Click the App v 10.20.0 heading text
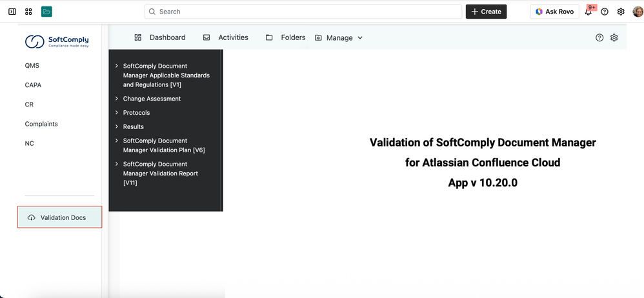This screenshot has height=298, width=644. [483, 183]
